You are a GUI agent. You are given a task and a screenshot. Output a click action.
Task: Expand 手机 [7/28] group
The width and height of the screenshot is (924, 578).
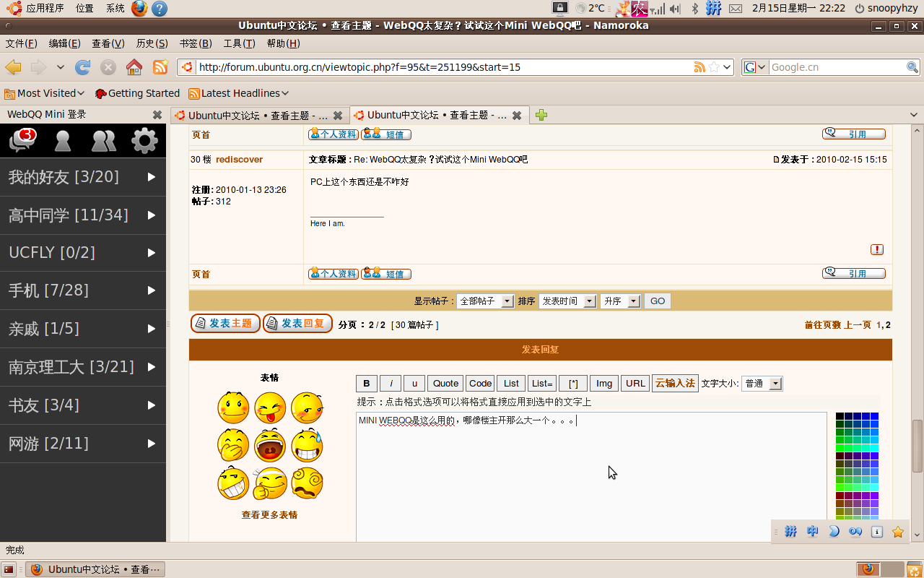point(83,290)
